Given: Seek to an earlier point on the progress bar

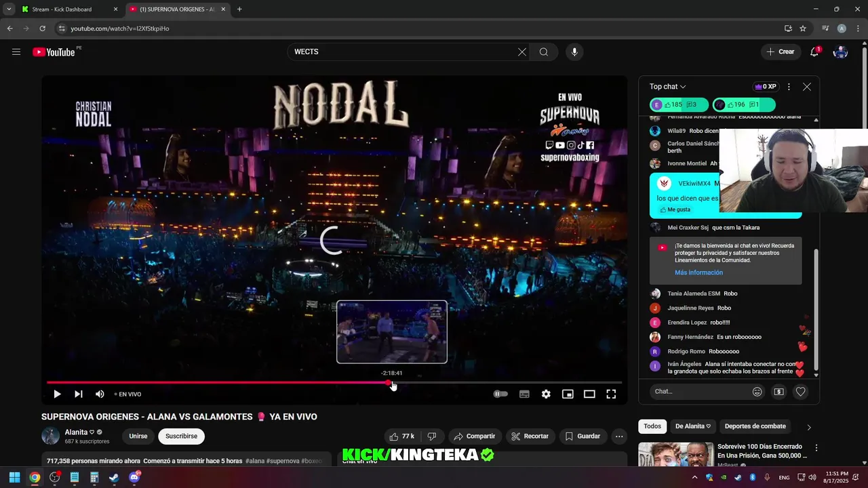Looking at the screenshot, I should (x=217, y=383).
